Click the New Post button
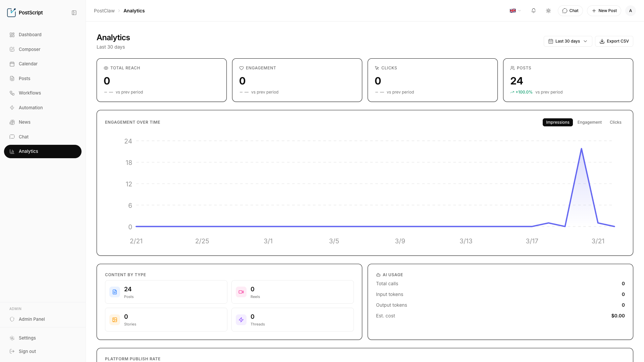Screen dimensions: 644x362 click(604, 11)
